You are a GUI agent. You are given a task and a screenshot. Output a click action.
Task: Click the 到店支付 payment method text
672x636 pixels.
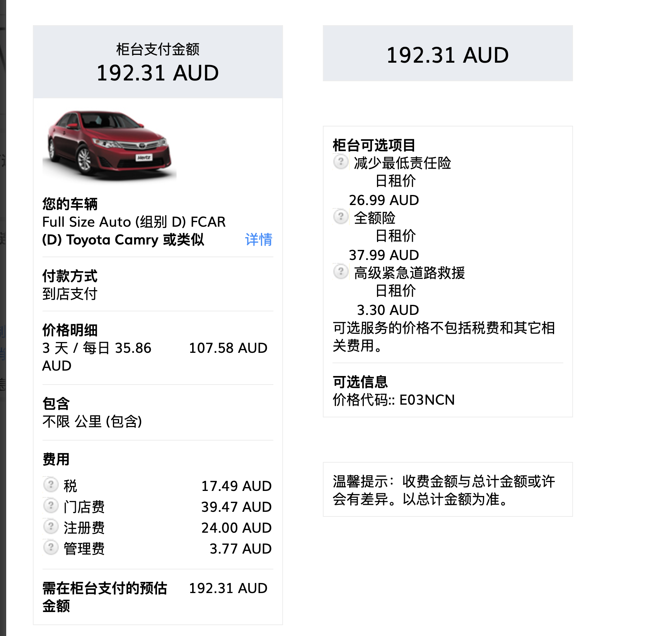pyautogui.click(x=70, y=294)
